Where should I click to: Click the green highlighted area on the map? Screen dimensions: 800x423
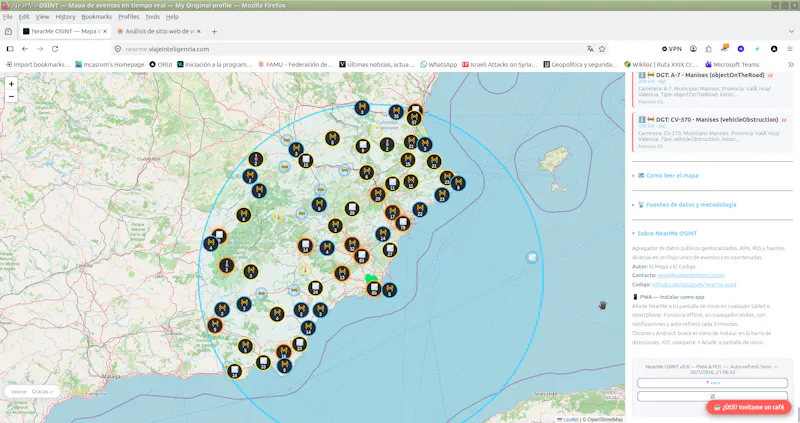click(370, 278)
